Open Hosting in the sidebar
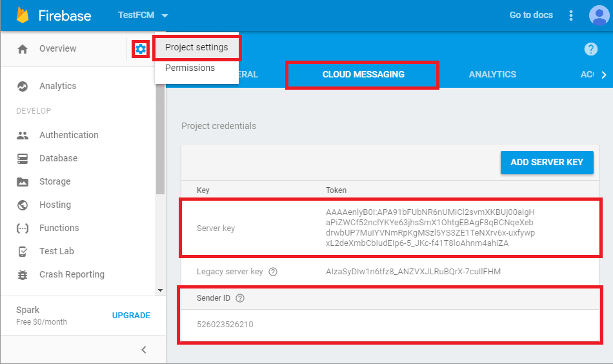 pyautogui.click(x=55, y=205)
